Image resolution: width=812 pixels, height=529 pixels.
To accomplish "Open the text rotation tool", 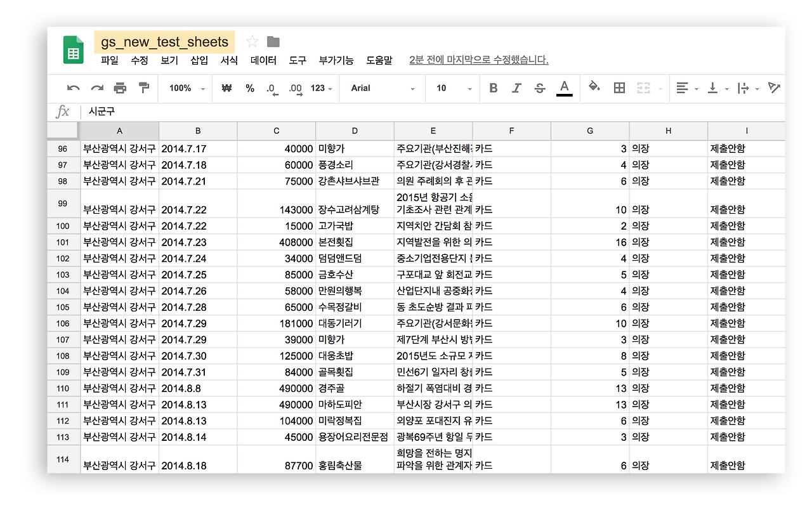I will 774,88.
